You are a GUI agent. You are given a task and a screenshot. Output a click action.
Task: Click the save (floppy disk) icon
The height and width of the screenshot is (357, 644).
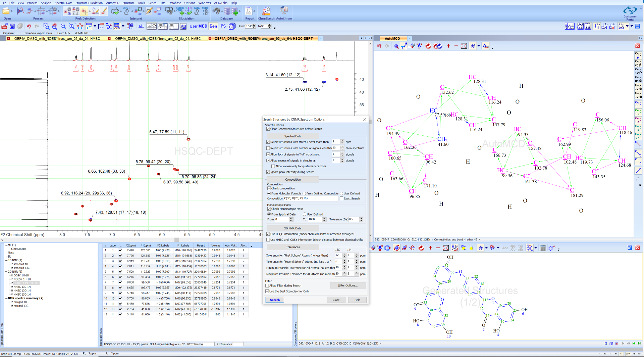pos(12,26)
